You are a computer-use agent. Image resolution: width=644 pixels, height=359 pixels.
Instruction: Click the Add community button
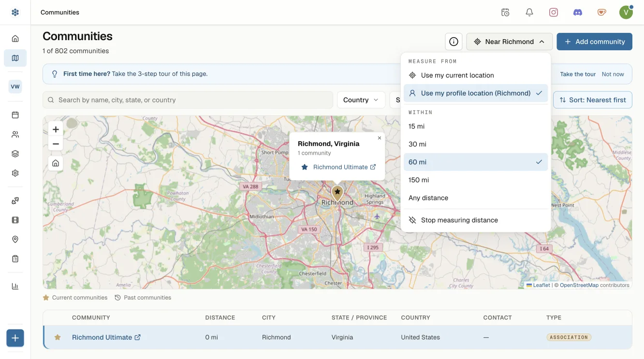595,42
